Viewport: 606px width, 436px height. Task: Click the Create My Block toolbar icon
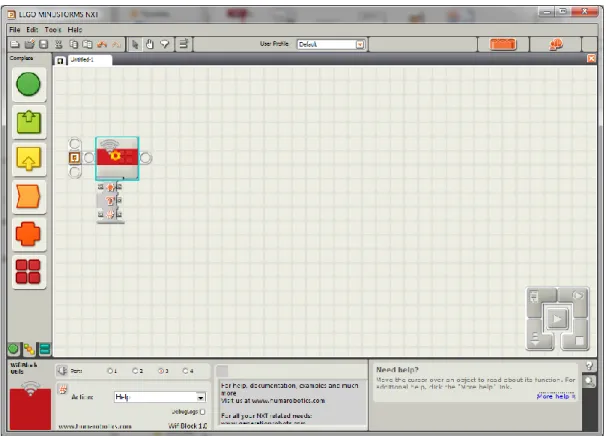tap(184, 44)
